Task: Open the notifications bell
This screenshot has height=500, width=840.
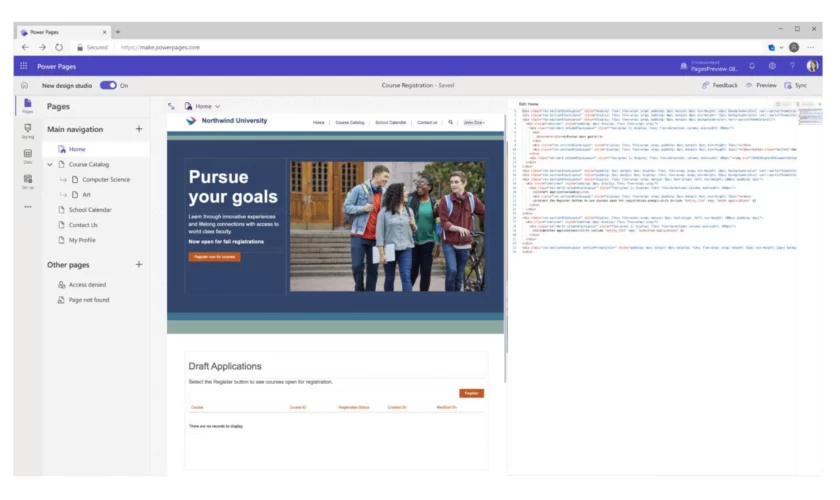Action: point(752,66)
